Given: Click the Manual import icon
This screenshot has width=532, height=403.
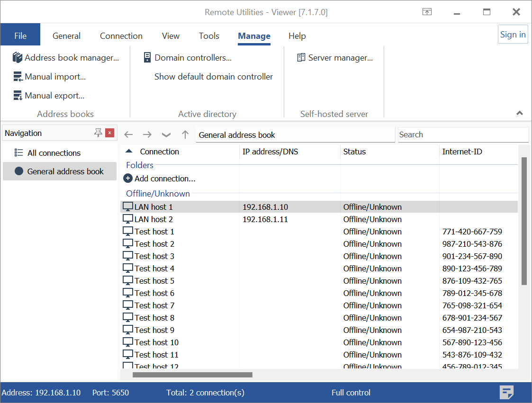Looking at the screenshot, I should (18, 77).
